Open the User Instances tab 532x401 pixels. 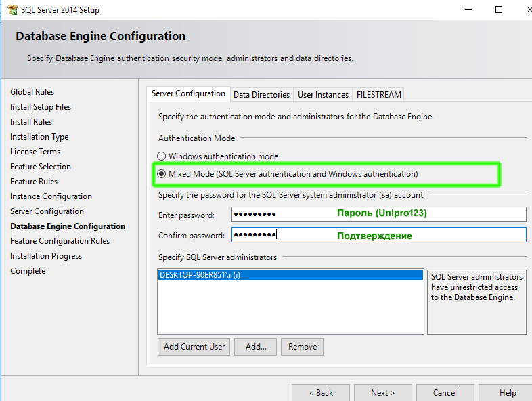[323, 94]
